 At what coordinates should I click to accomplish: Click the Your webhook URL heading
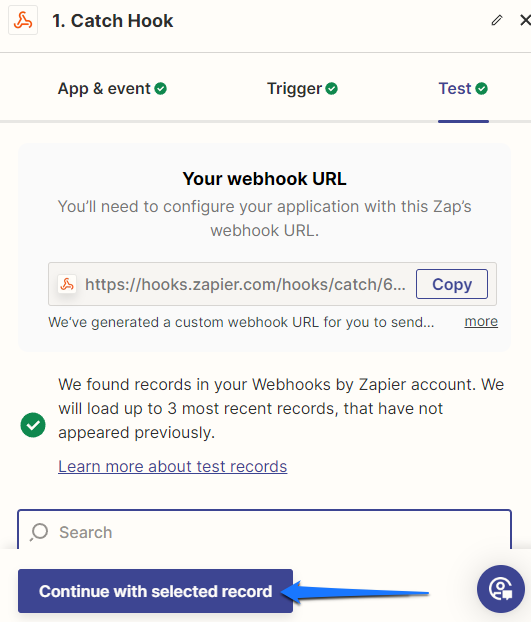pyautogui.click(x=265, y=179)
